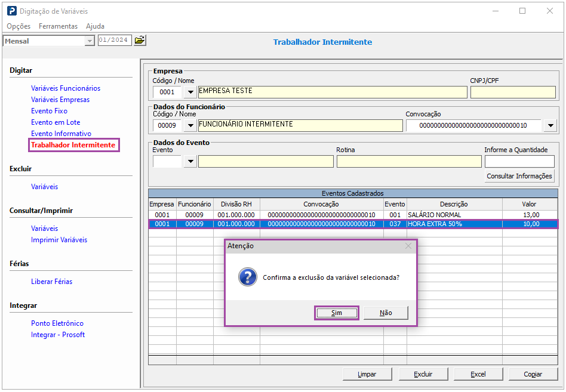Close the Atenção dialog with X
Screen dimensions: 566x392
[408, 246]
